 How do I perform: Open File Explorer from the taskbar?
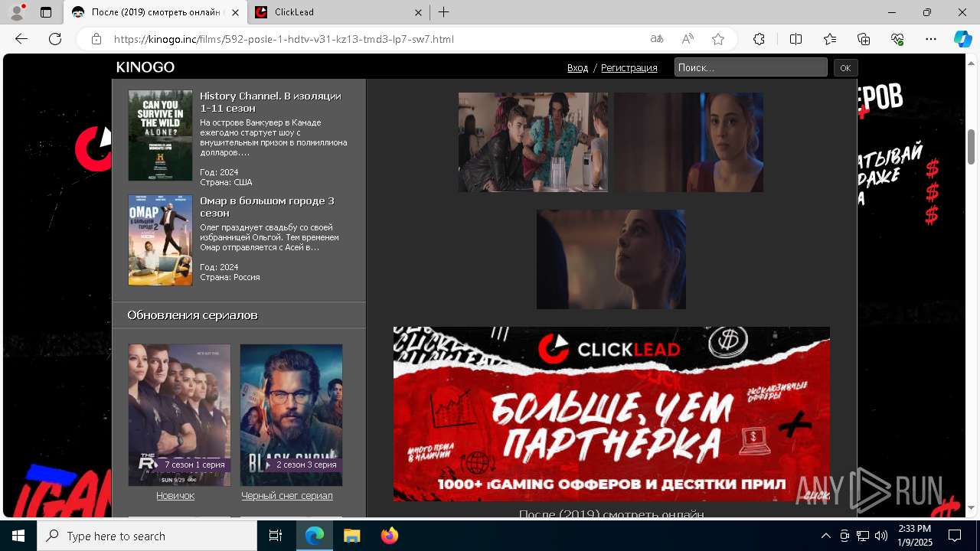point(351,536)
